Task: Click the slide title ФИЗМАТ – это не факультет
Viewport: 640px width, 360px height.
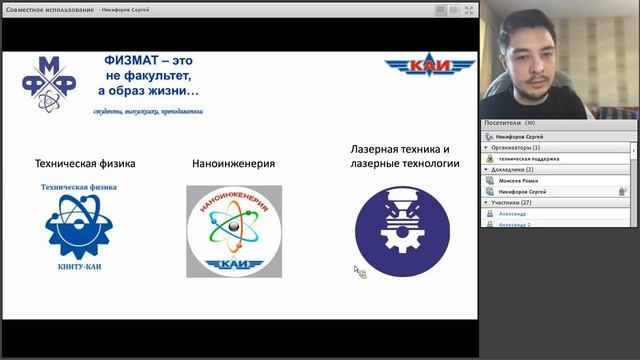Action: tap(148, 75)
